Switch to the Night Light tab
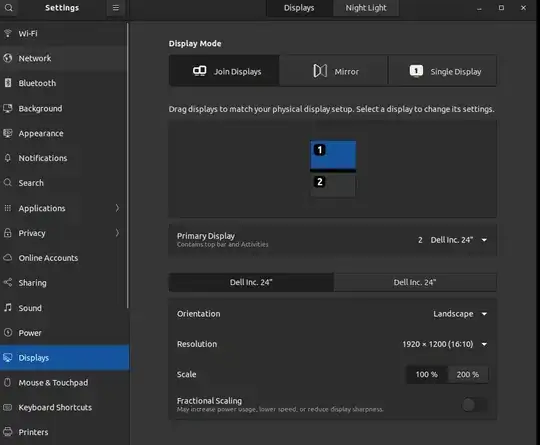The height and width of the screenshot is (445, 540). (366, 8)
